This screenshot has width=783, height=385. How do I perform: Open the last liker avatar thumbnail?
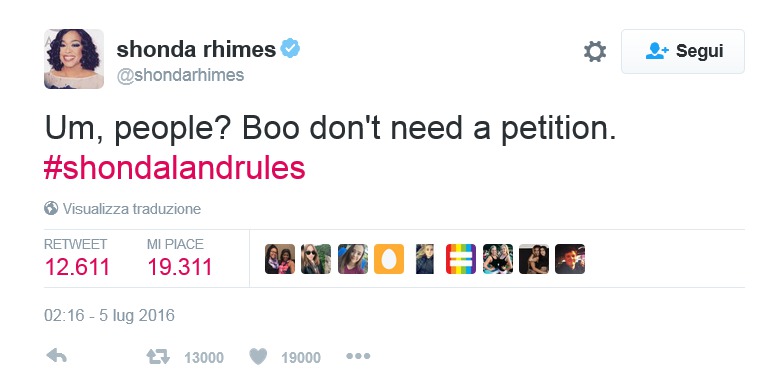pyautogui.click(x=570, y=259)
